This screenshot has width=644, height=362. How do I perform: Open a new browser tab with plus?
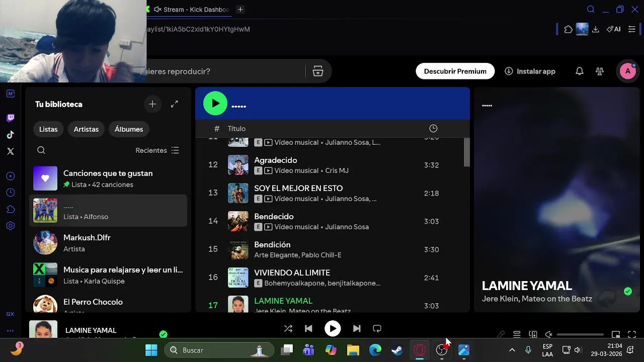(x=240, y=10)
